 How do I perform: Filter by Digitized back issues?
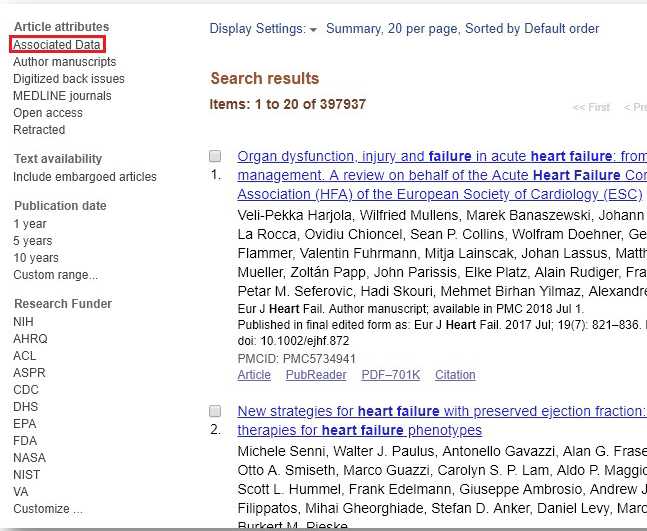click(x=68, y=79)
